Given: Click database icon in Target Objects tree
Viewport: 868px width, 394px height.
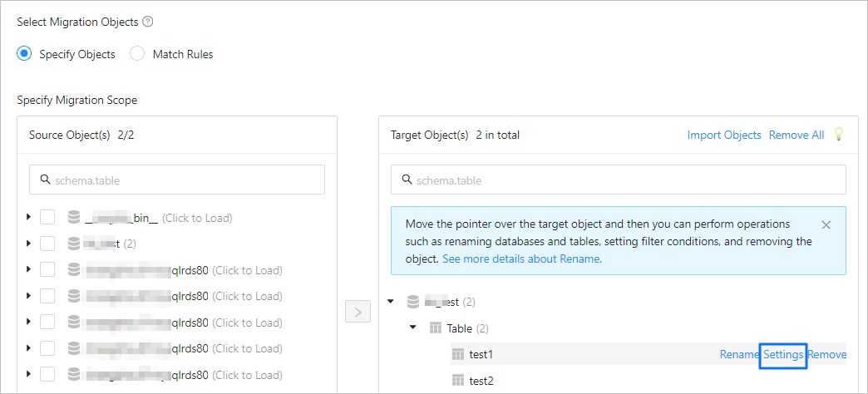Looking at the screenshot, I should (413, 302).
